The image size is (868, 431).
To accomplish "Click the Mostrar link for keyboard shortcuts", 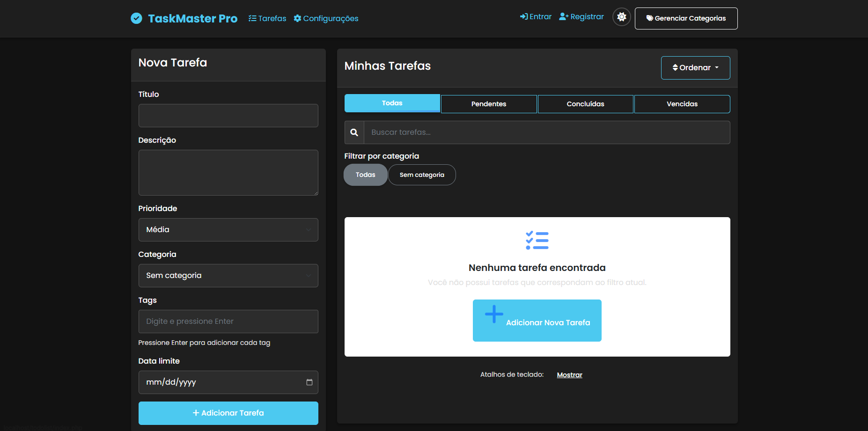I will coord(569,374).
